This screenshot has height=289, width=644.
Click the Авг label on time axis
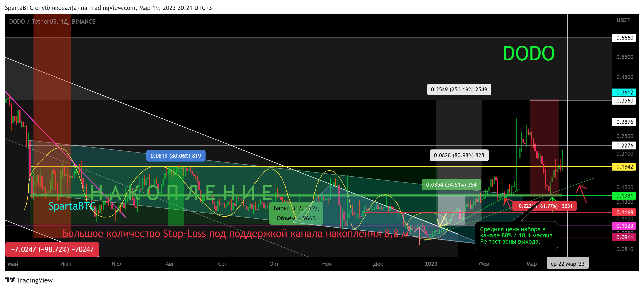pos(170,264)
